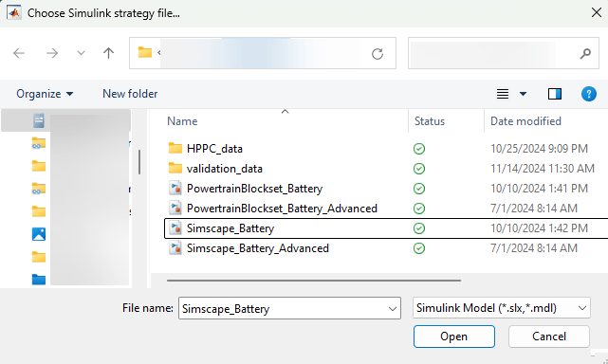Sort by Date modified column
608x364 pixels.
(x=525, y=121)
